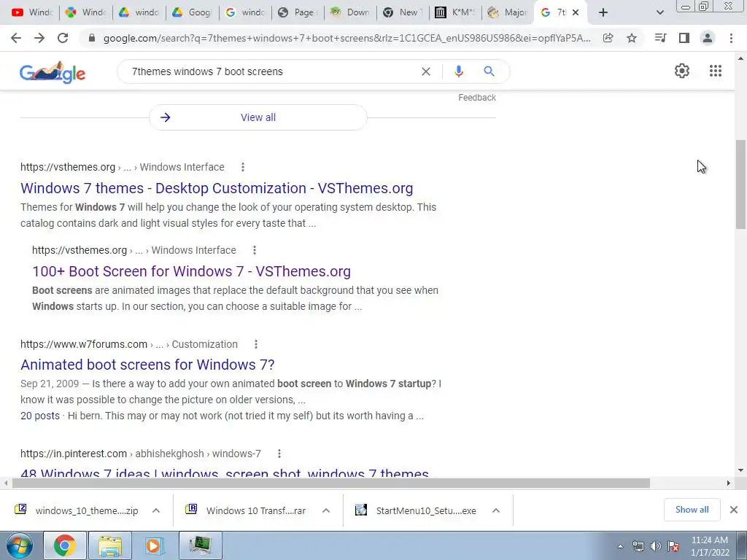The height and width of the screenshot is (560, 747).
Task: Open options for in.pinterest.com result
Action: (x=279, y=454)
